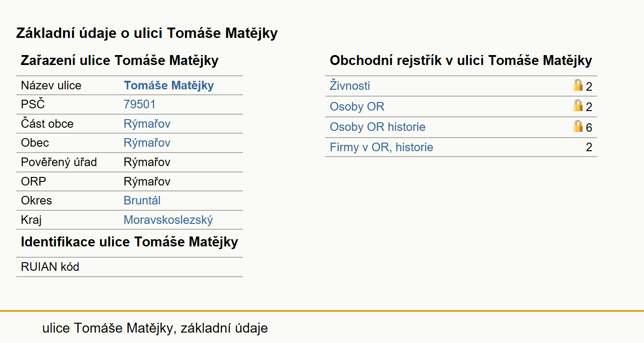The image size is (644, 343).
Task: Click the Tomáše Matějky street name link
Action: (x=169, y=85)
